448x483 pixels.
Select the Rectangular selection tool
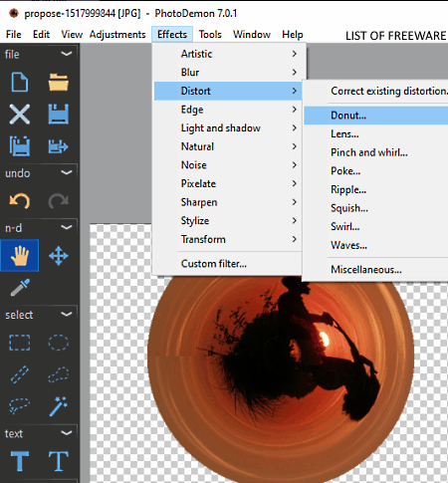(20, 343)
